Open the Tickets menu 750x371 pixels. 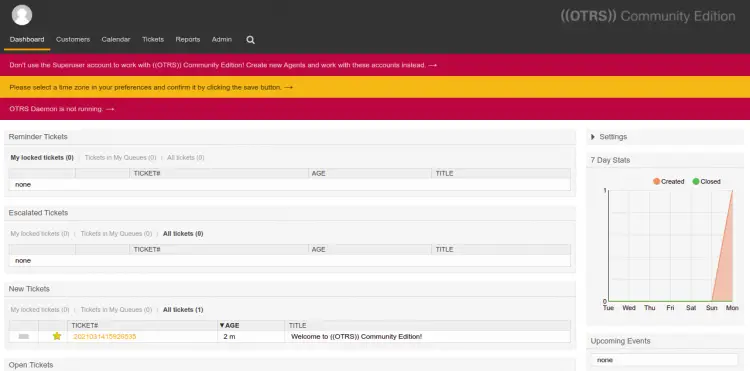pos(153,39)
